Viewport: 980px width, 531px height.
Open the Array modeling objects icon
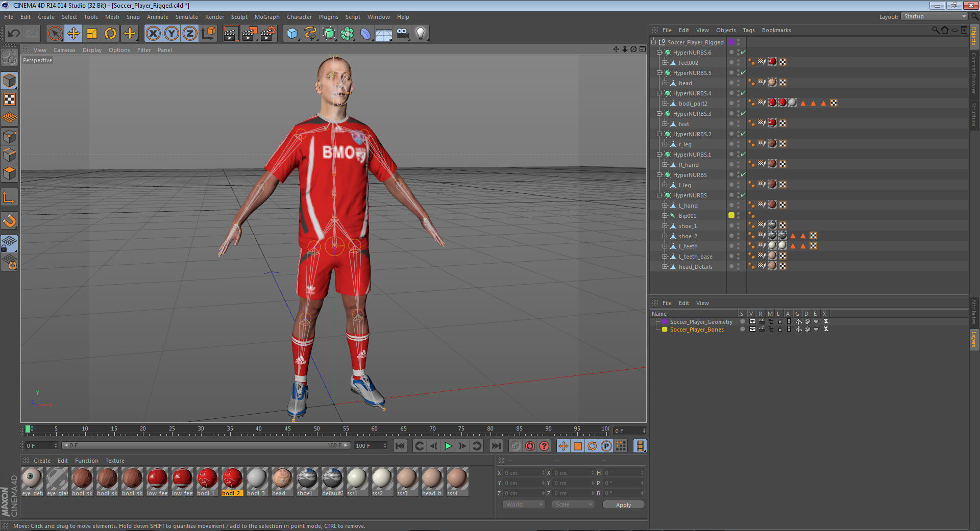(347, 34)
